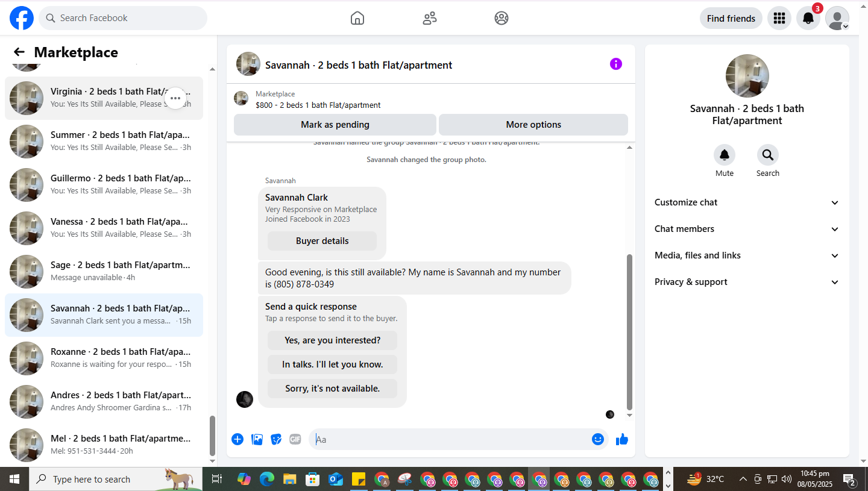Open more actions plus icon in composer
Screen dimensions: 868x491
237,439
